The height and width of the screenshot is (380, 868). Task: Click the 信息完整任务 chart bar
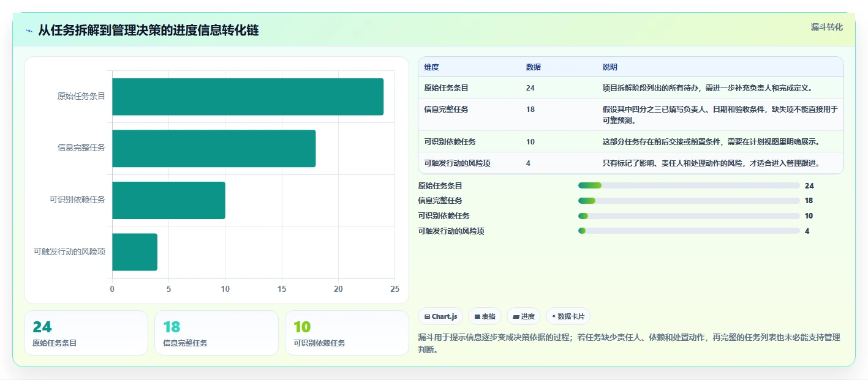214,148
